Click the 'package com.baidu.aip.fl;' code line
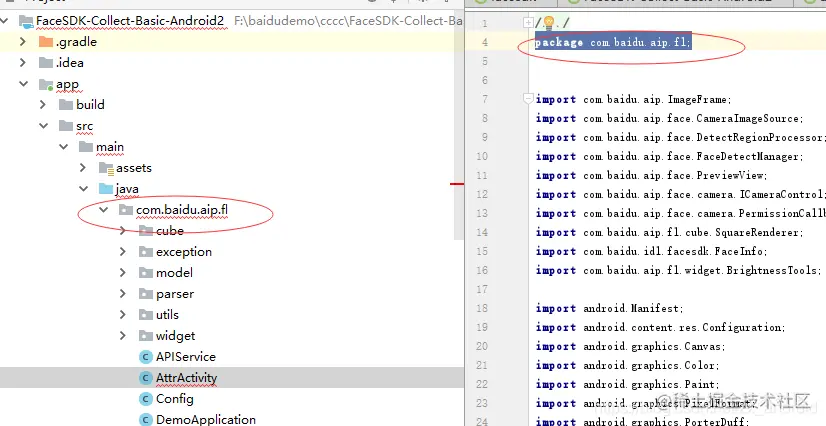826x426 pixels. click(x=613, y=42)
